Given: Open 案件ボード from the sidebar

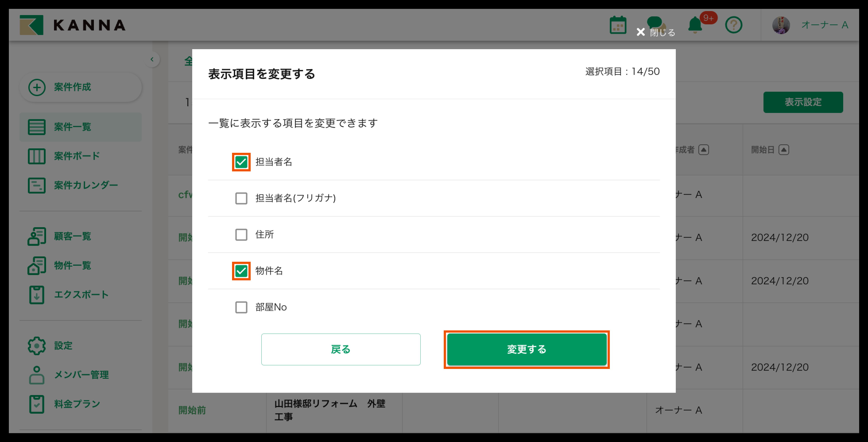Looking at the screenshot, I should point(77,156).
